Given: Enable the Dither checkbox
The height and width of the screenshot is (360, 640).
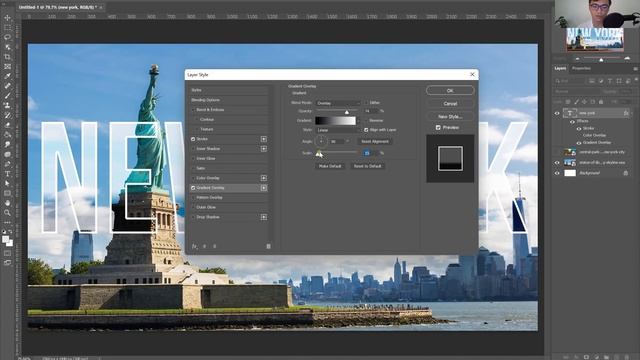Looking at the screenshot, I should point(366,103).
